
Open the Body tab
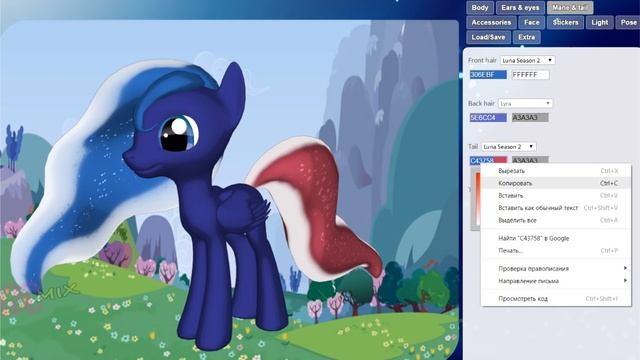pos(480,7)
